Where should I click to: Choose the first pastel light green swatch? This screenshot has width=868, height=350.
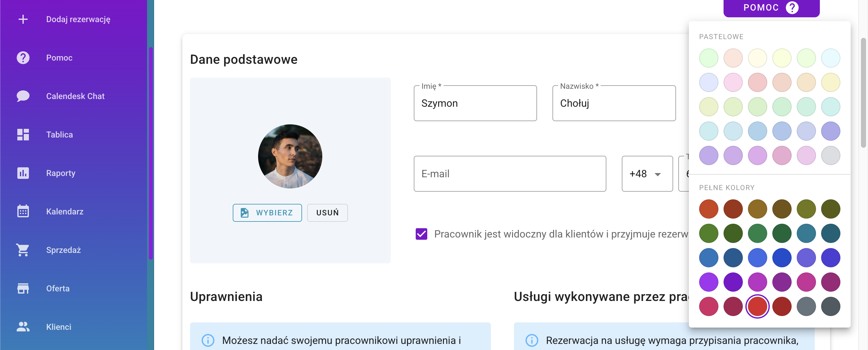click(708, 58)
